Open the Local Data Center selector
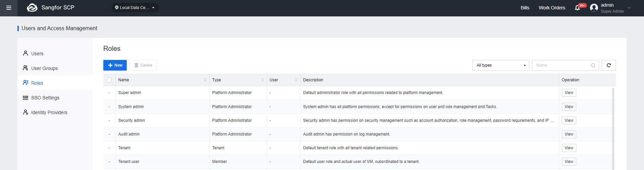Viewport: 644px width, 170px height. click(x=135, y=8)
